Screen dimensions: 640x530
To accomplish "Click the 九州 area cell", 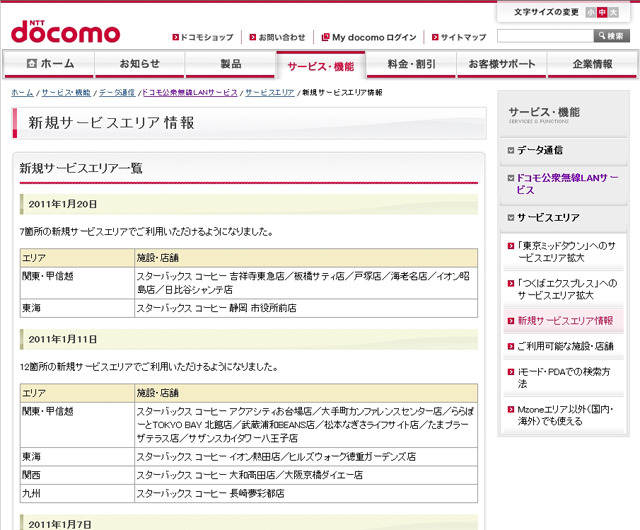I will coord(78,494).
